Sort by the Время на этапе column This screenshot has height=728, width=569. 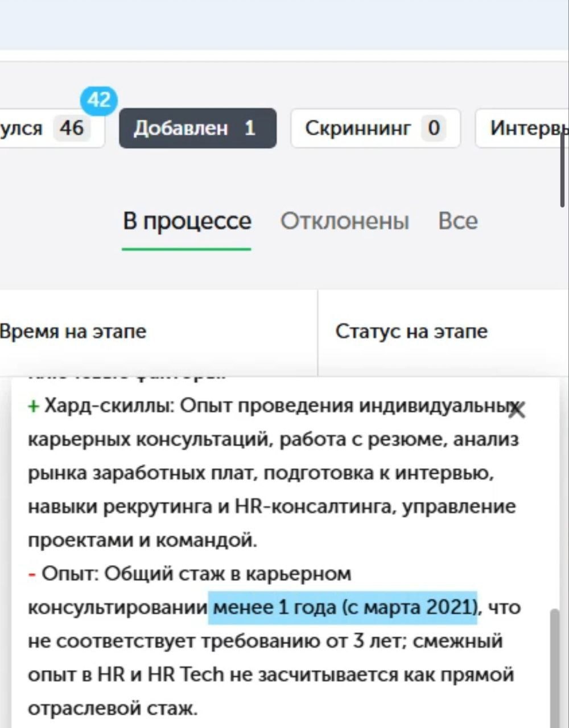(x=73, y=331)
